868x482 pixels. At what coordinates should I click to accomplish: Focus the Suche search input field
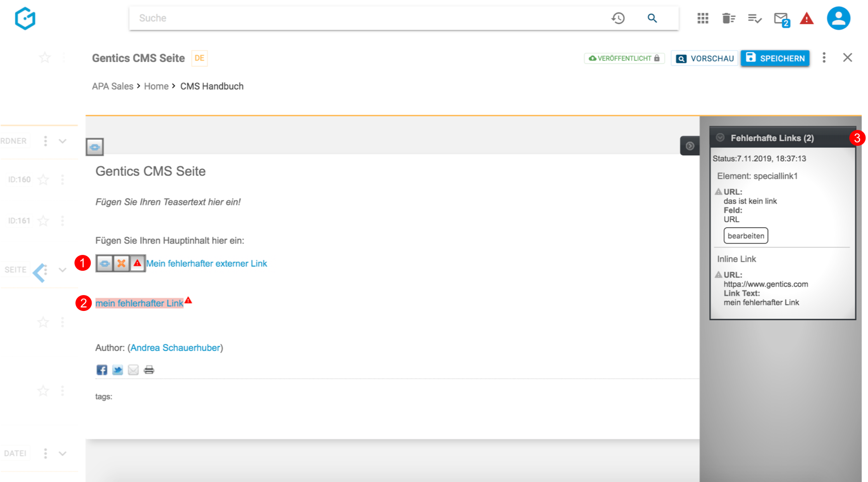pyautogui.click(x=367, y=18)
